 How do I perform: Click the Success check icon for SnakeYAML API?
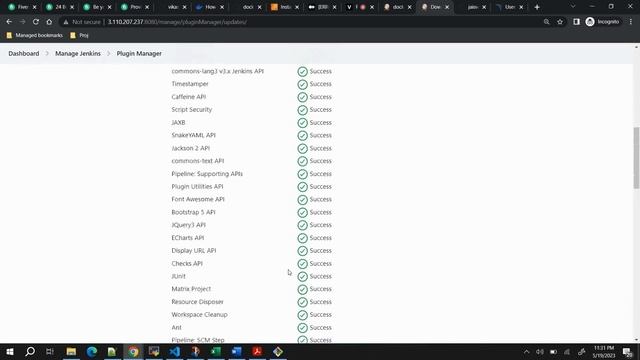(302, 136)
